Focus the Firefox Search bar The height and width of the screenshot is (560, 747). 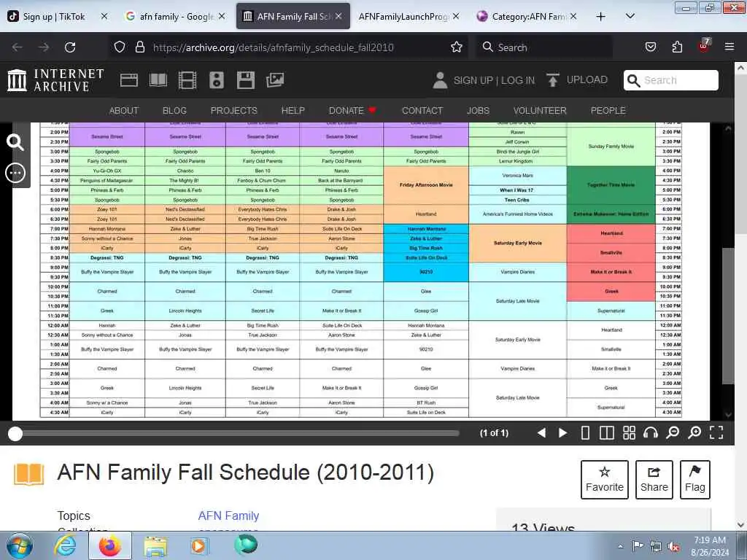pos(544,47)
